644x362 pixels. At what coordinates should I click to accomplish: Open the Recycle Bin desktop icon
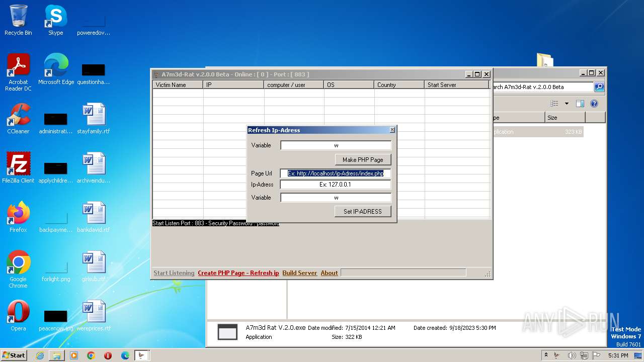pos(18,20)
